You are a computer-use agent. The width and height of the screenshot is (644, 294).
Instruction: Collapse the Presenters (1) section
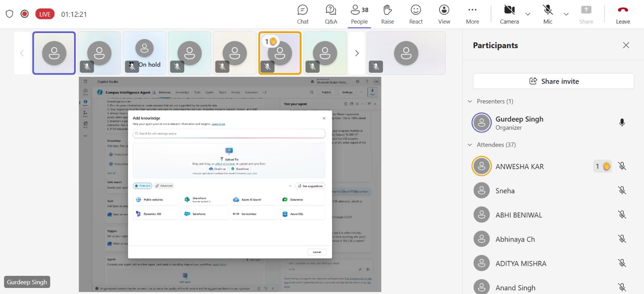click(x=470, y=101)
